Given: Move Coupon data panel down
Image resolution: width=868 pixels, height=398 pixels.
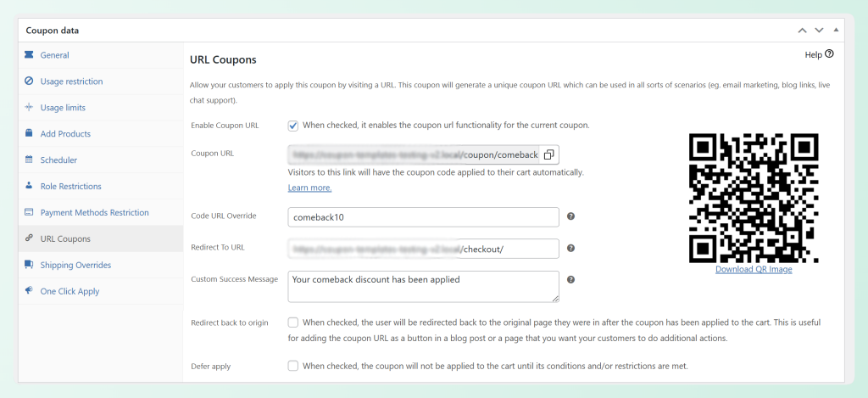Looking at the screenshot, I should (x=820, y=31).
